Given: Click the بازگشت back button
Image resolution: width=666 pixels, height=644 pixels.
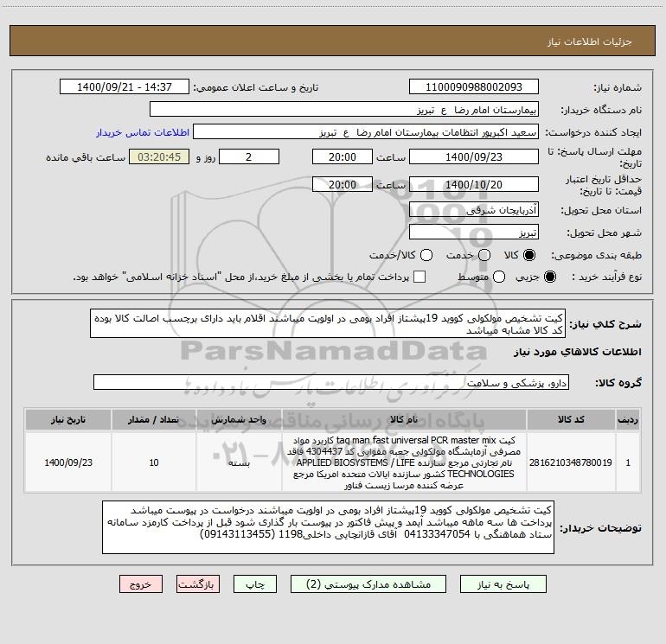Looking at the screenshot, I should [x=198, y=584].
